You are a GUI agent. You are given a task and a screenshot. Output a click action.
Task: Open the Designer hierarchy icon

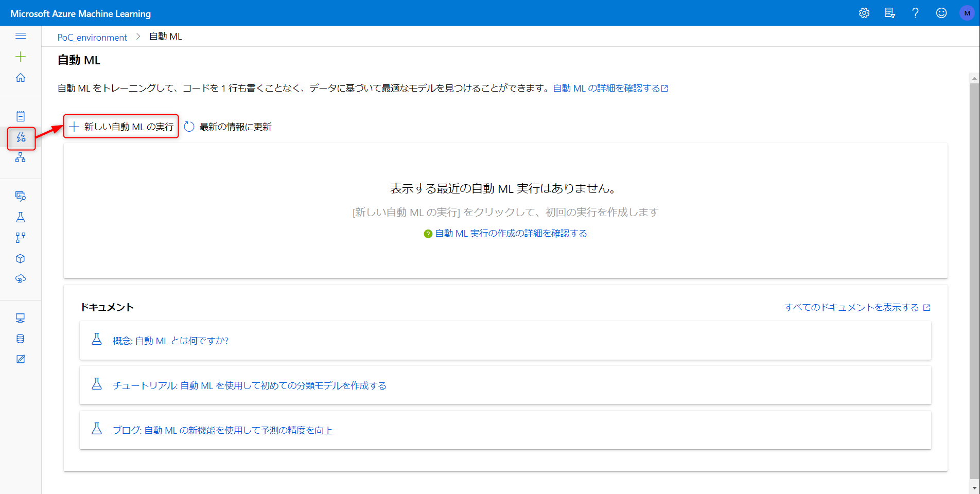pos(21,157)
